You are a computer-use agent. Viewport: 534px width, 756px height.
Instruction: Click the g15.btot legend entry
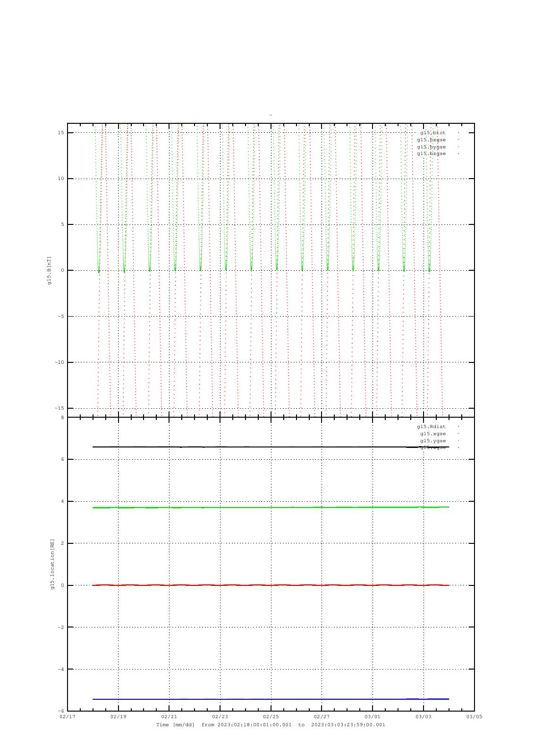[432, 133]
